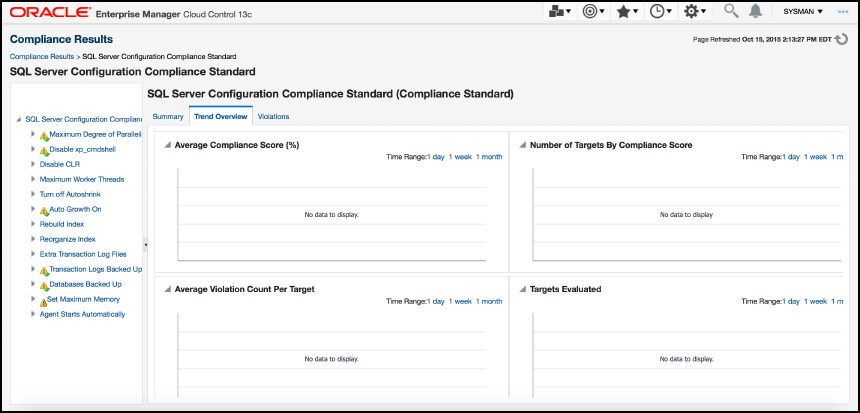Viewport: 860px width, 413px height.
Task: Open the Enterprise menu icon
Action: point(560,12)
